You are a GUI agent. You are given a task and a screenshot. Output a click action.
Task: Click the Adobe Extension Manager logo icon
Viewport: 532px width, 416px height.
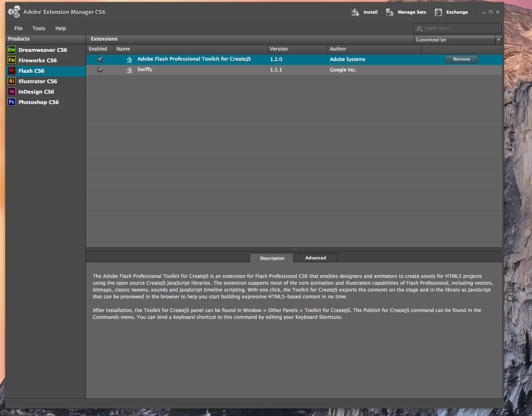tap(14, 12)
